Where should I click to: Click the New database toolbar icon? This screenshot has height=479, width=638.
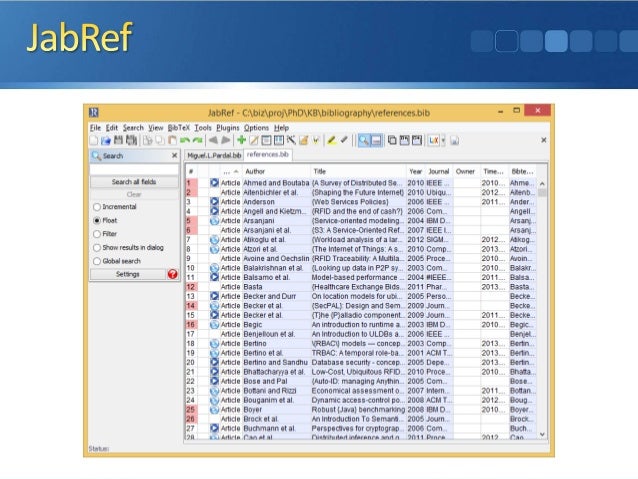(94, 140)
